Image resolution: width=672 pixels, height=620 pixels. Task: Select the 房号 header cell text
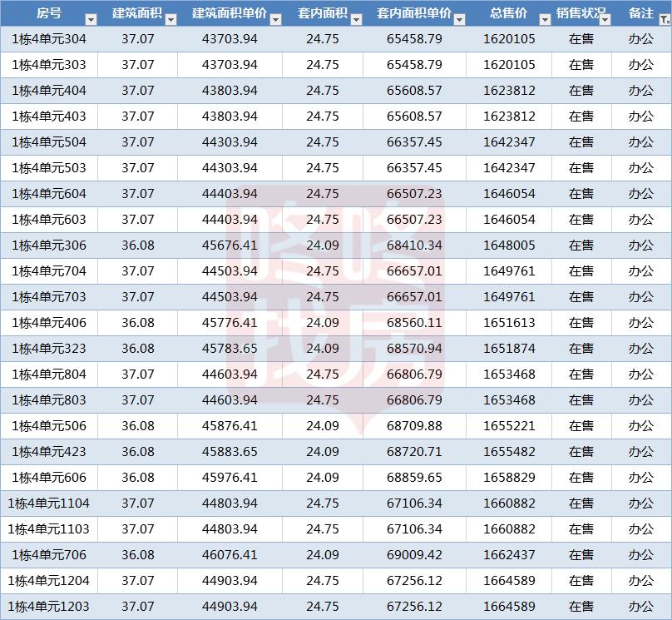(x=48, y=14)
